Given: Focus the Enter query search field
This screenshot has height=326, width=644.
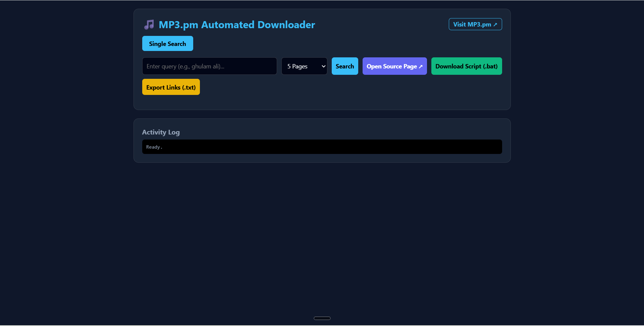Looking at the screenshot, I should click(209, 66).
